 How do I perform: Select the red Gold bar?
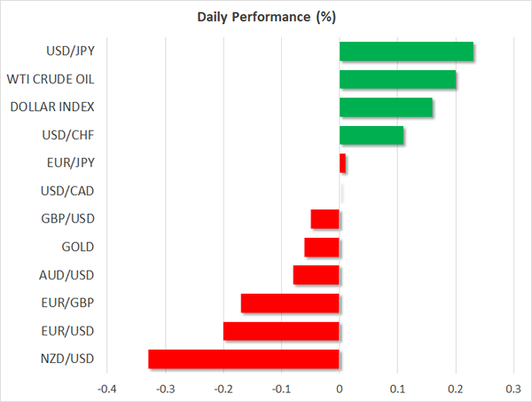(x=322, y=247)
